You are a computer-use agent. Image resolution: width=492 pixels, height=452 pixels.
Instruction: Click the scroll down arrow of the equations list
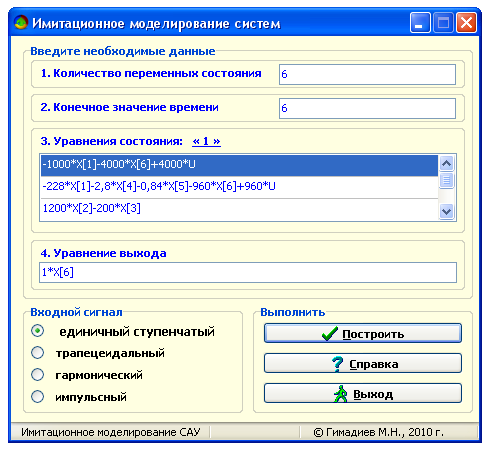(x=446, y=211)
